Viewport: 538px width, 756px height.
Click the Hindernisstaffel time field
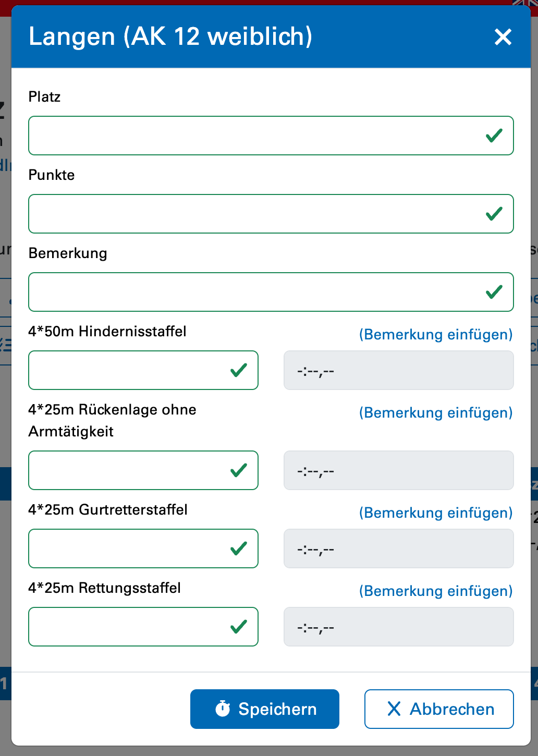pos(398,370)
